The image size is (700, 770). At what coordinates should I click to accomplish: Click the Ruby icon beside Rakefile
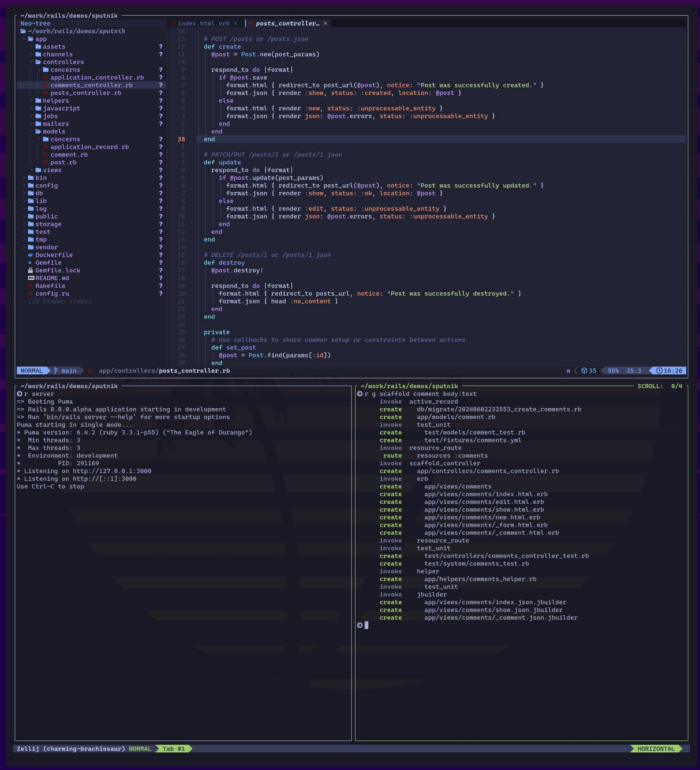click(30, 286)
